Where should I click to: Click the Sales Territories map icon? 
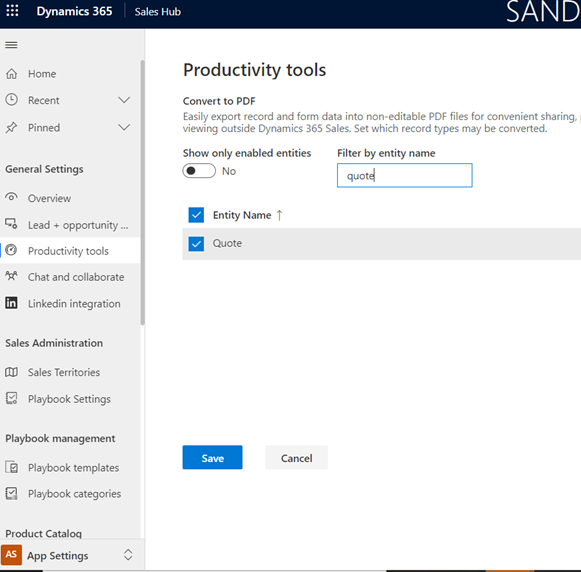11,372
